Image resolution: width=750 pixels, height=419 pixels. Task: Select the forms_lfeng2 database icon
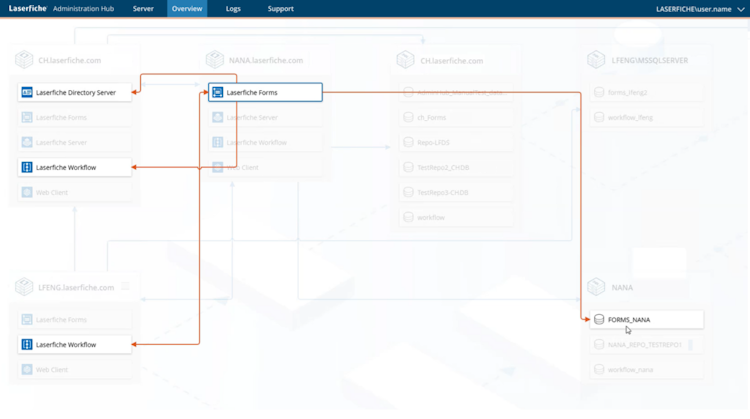(x=599, y=92)
